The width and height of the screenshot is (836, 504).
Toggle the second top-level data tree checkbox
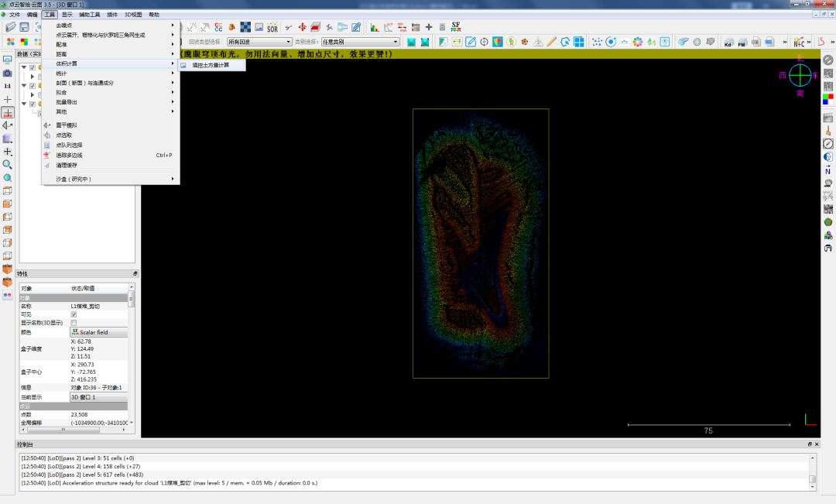point(33,86)
